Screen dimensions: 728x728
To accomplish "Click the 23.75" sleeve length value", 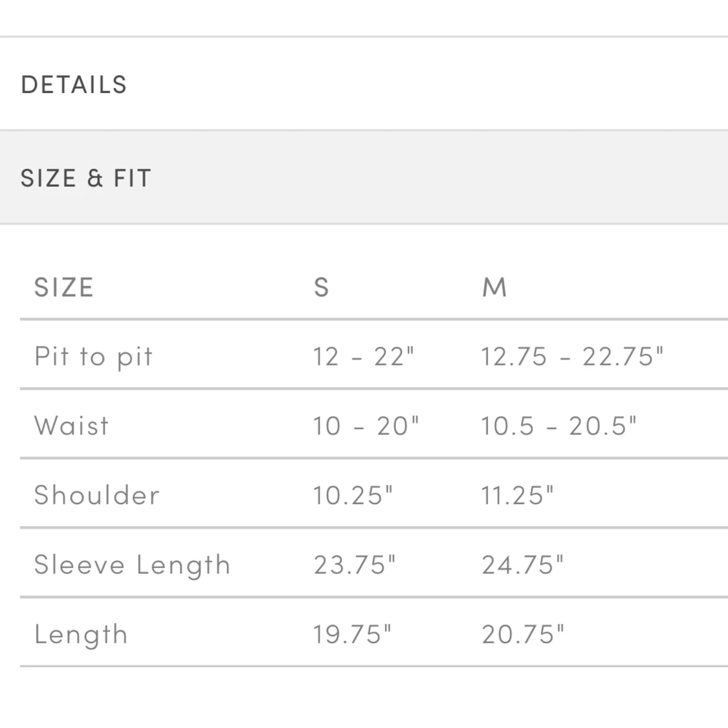I will (355, 564).
